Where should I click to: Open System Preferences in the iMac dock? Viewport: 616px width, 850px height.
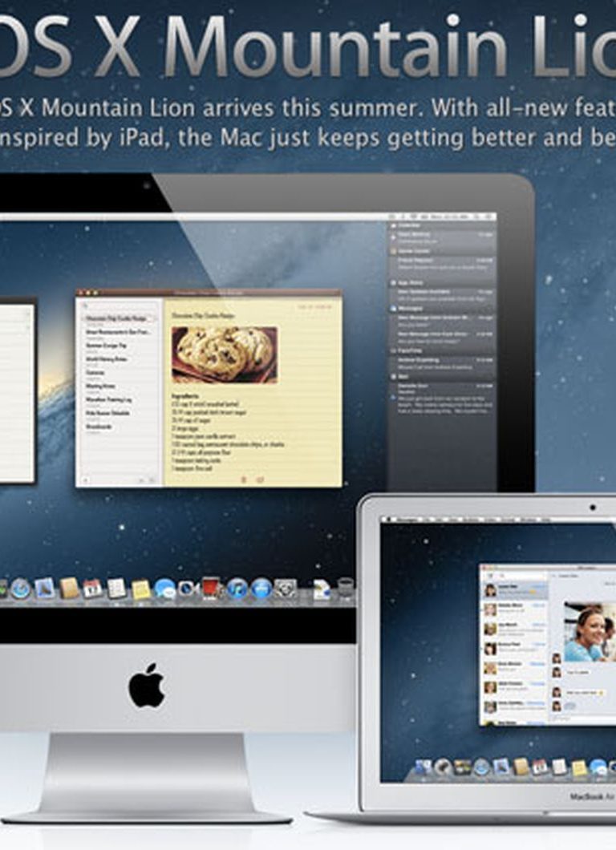[x=286, y=589]
